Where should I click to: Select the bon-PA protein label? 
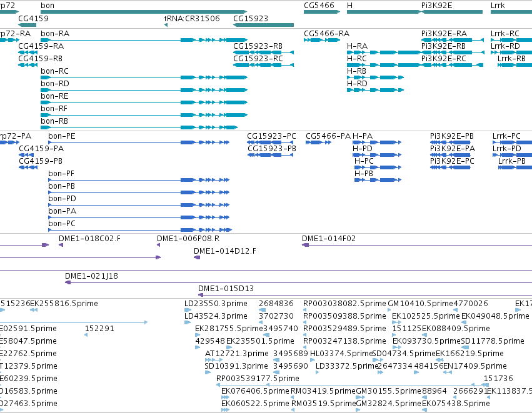tap(62, 212)
